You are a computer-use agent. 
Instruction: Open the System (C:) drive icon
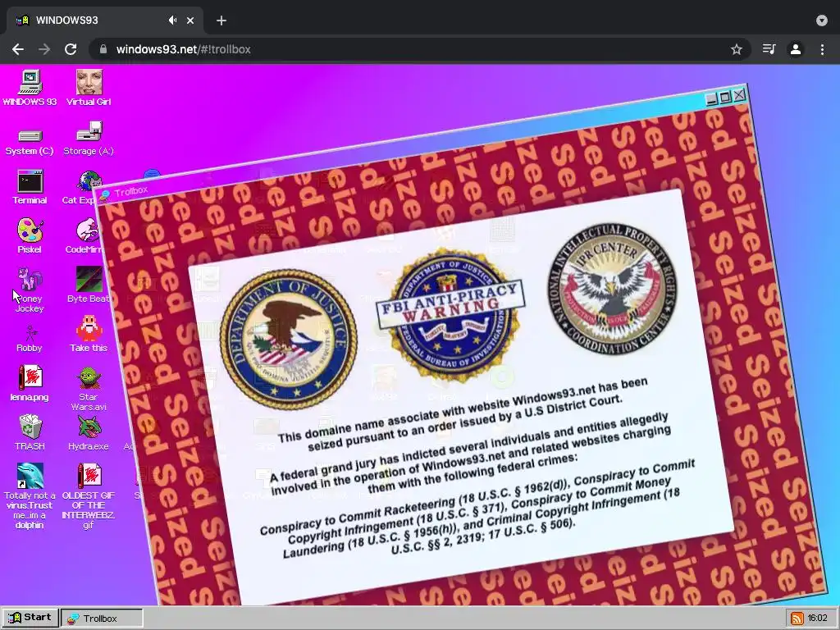(30, 142)
